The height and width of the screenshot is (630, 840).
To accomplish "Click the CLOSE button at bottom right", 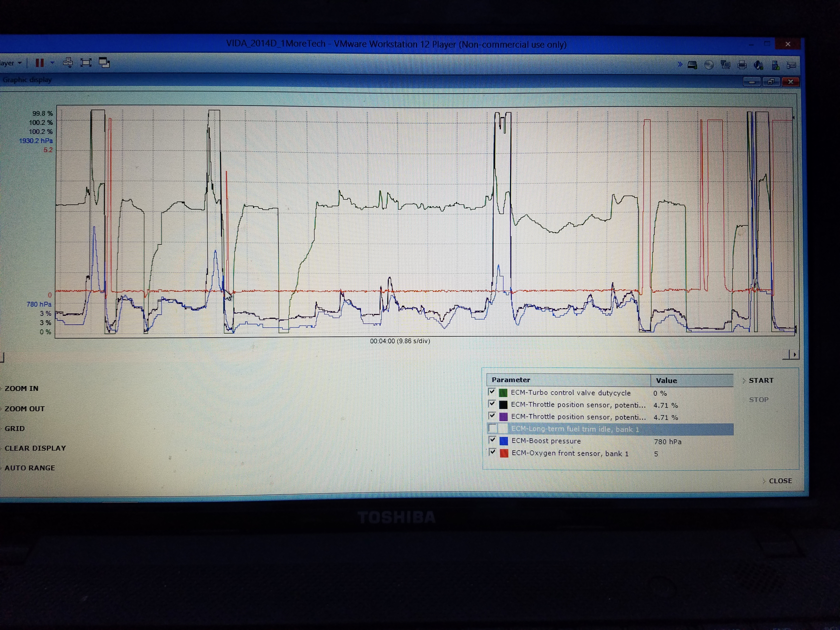I will pyautogui.click(x=780, y=481).
